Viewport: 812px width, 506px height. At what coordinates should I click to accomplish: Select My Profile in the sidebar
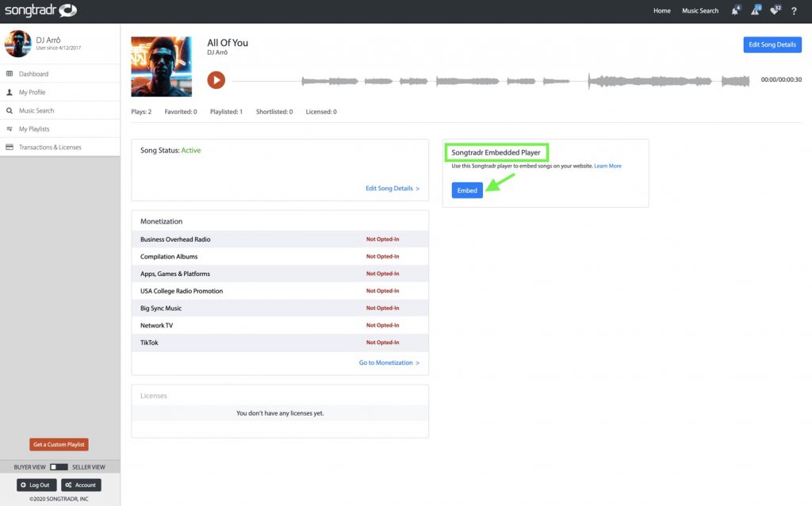(x=32, y=92)
